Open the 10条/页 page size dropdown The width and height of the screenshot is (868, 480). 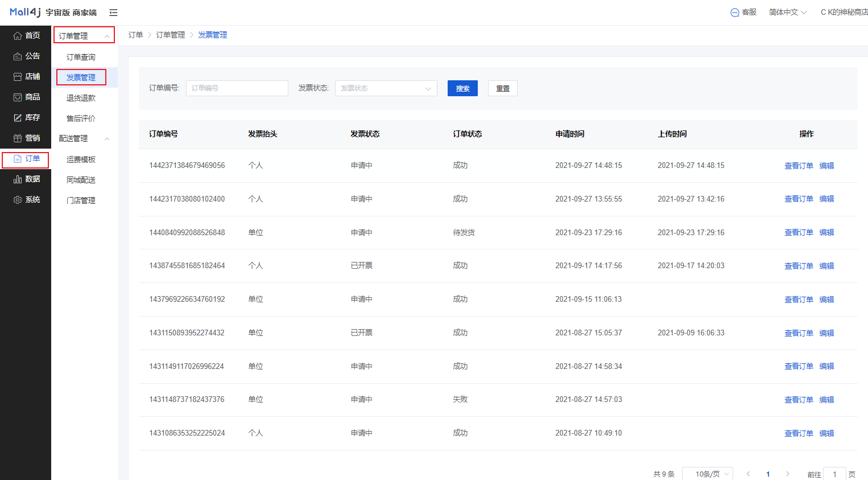point(707,474)
